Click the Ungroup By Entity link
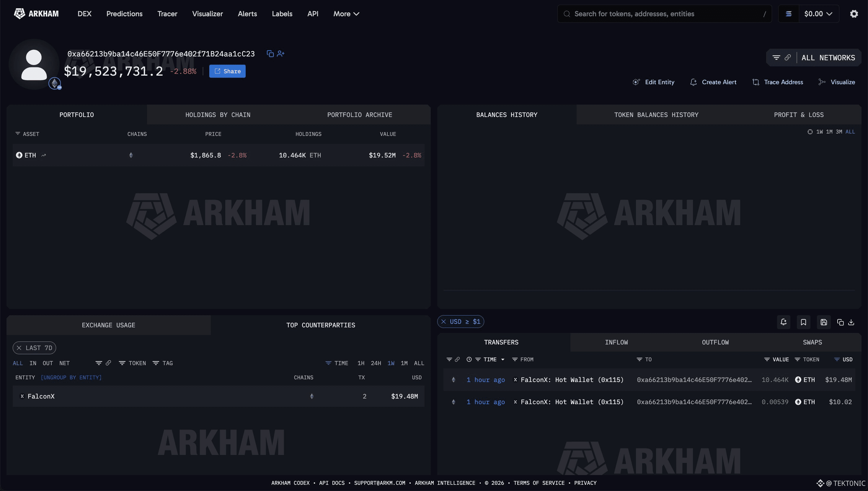This screenshot has width=868, height=491. coord(71,377)
